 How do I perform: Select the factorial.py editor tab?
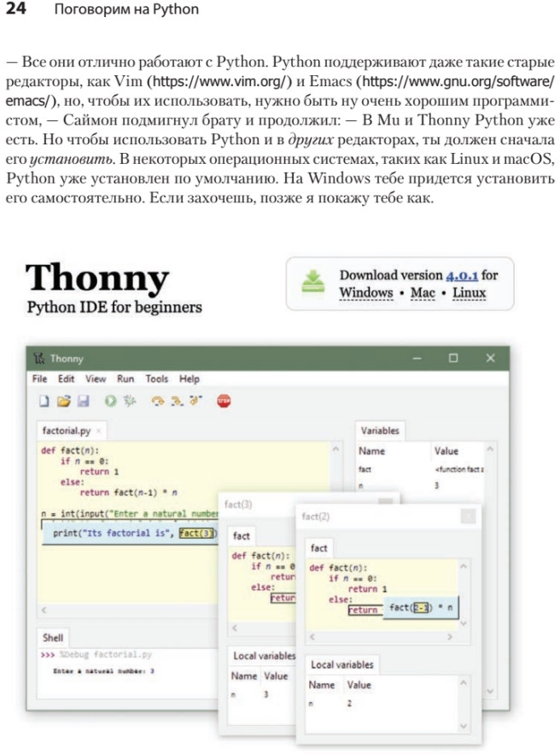click(66, 431)
